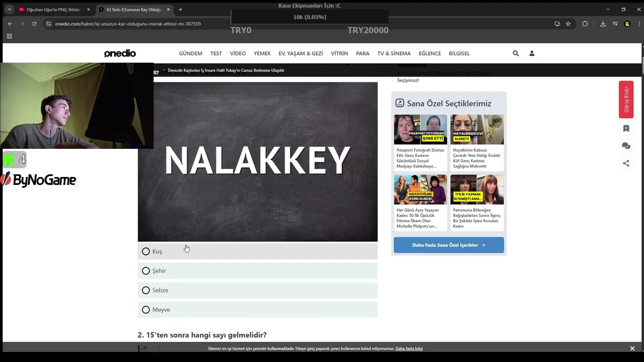
Task: Open the Extensions puzzle icon
Action: [585, 24]
